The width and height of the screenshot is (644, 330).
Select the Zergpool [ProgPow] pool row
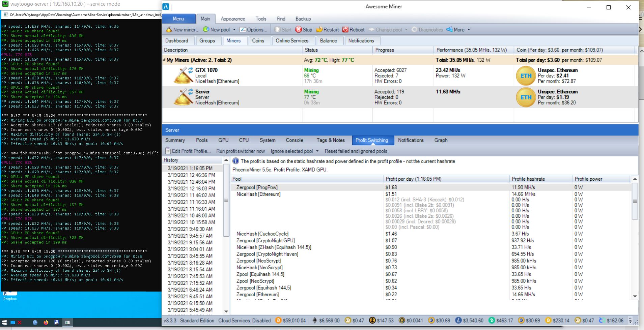coord(431,187)
